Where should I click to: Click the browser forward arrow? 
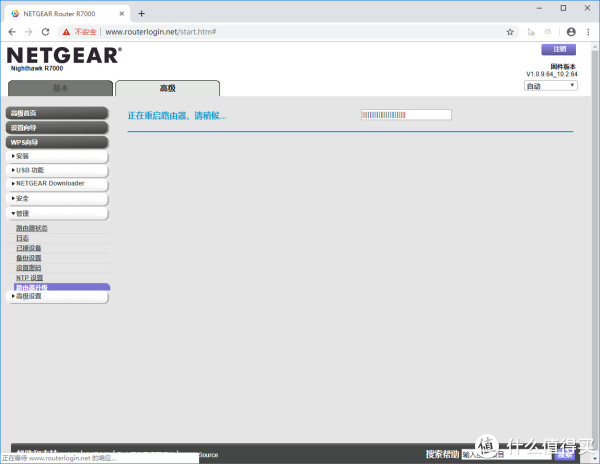click(29, 32)
